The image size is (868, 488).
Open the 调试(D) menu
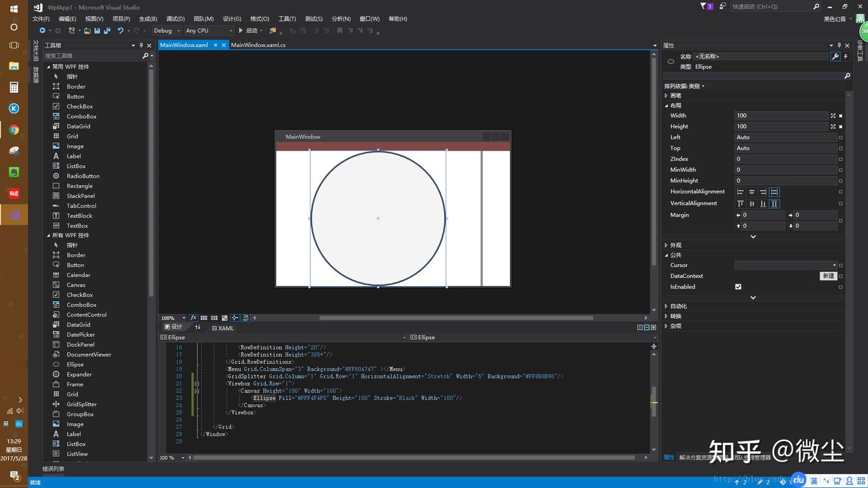[175, 19]
